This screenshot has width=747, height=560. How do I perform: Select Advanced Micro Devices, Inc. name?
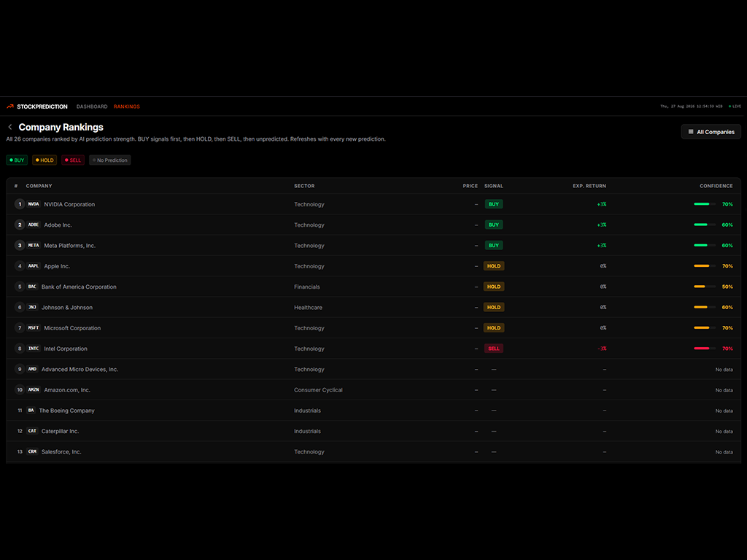[80, 370]
